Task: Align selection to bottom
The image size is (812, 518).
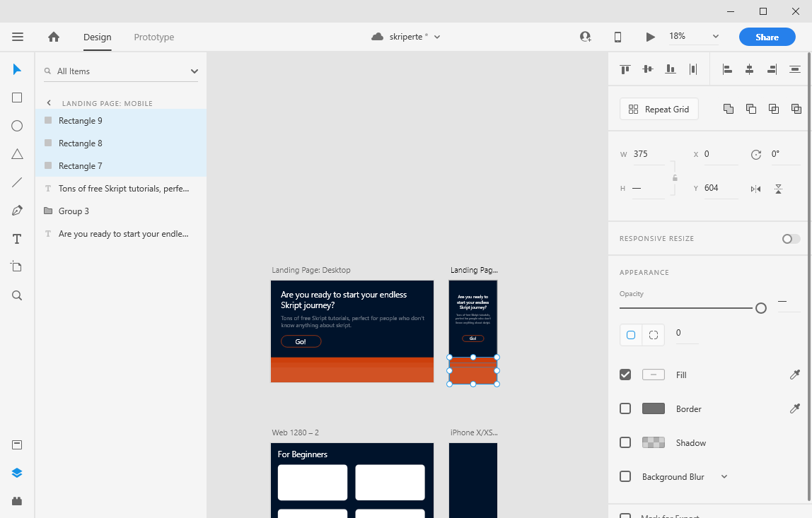Action: pos(671,69)
